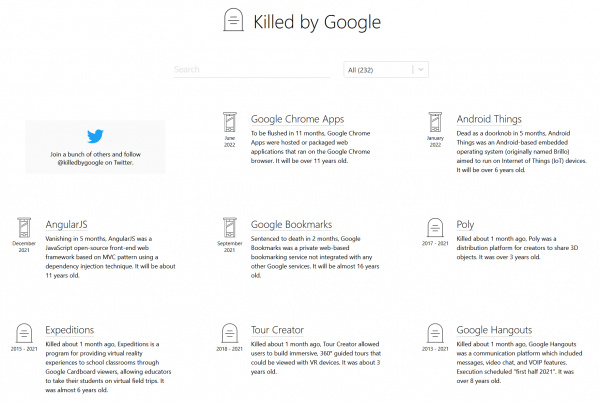600x402 pixels.
Task: Click the guillotine icon beside AngularJS
Action: tap(25, 228)
